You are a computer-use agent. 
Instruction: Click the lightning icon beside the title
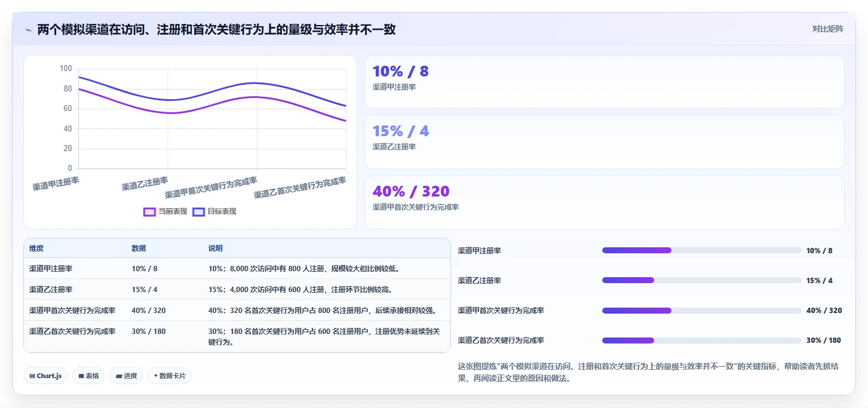point(28,30)
